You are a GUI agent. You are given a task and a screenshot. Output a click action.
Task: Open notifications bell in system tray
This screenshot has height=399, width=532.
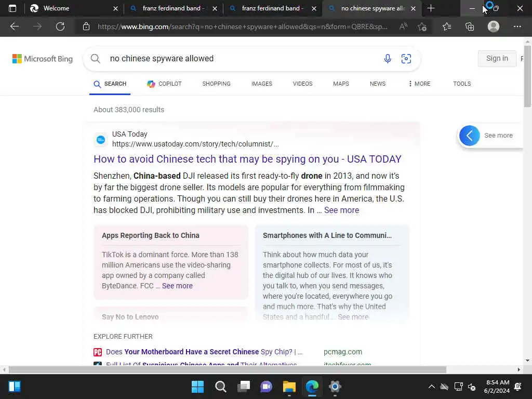(518, 387)
